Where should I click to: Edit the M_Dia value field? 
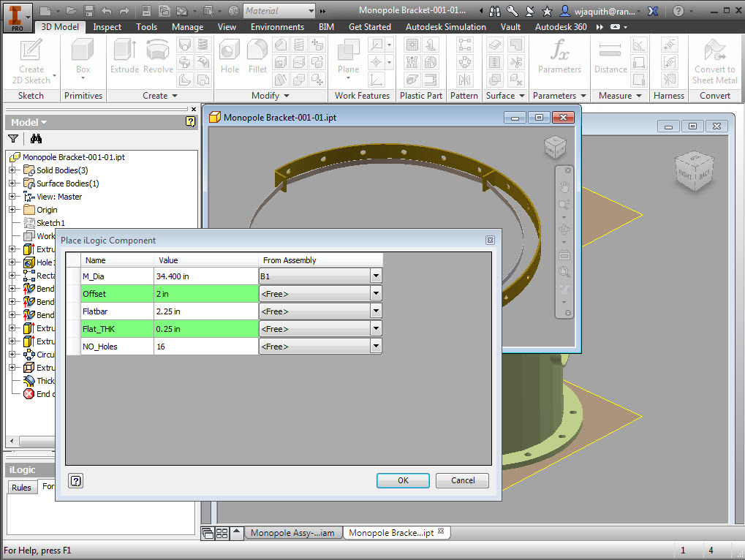(x=205, y=276)
